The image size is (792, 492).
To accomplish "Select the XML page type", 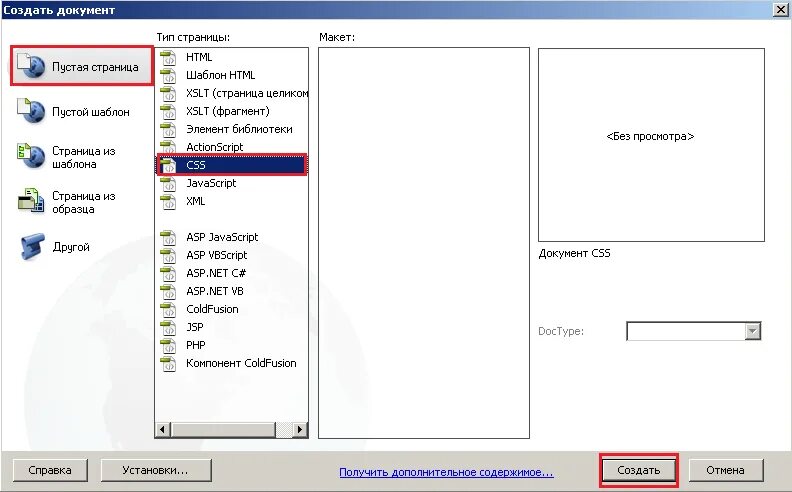I will 195,201.
